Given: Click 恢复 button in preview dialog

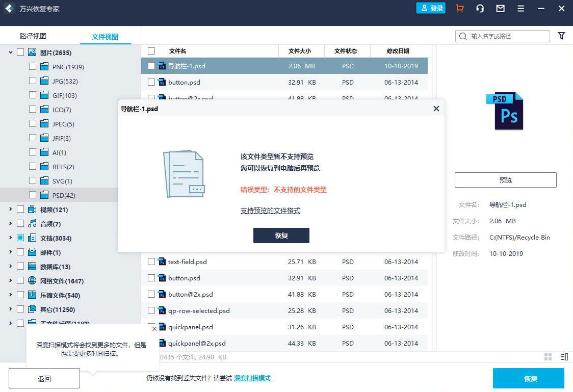Looking at the screenshot, I should point(281,236).
